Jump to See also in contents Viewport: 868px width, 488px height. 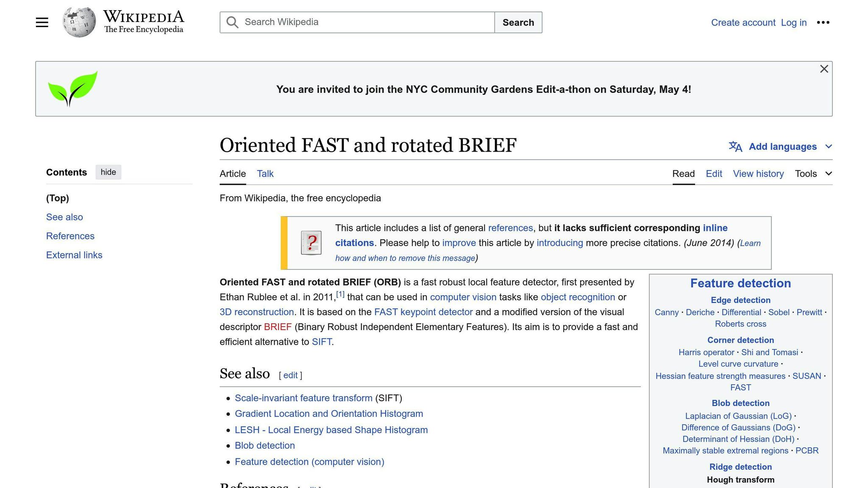click(64, 217)
